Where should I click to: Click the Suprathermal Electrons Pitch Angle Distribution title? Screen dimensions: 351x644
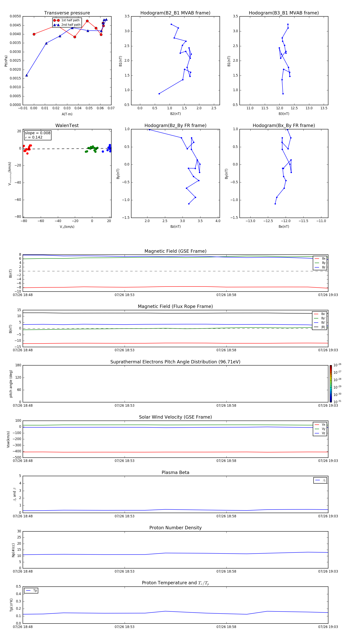[x=175, y=362]
